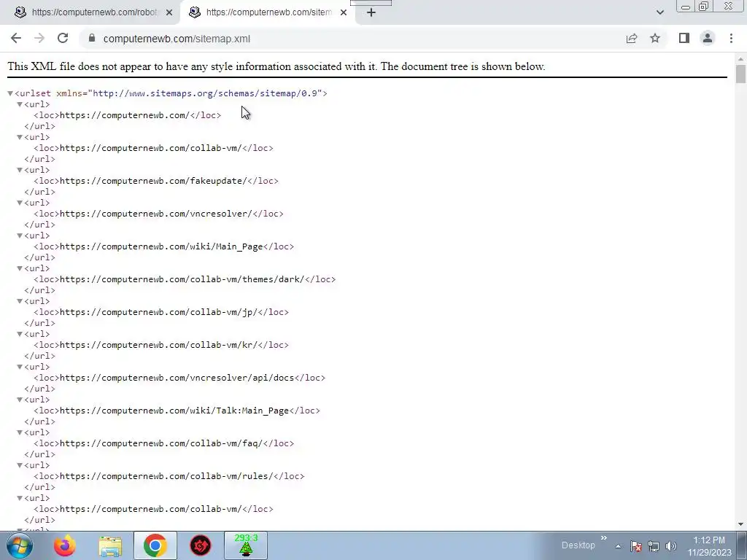Launch Firefox from the taskbar
This screenshot has width=747, height=560.
[64, 545]
